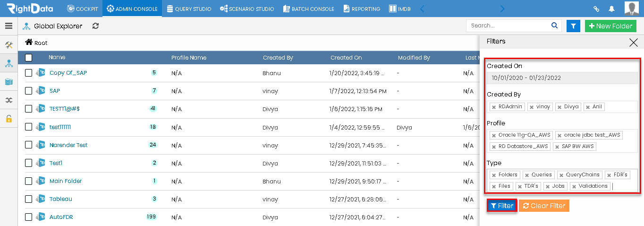Viewport: 644px width, 226px height.
Task: Open the AutoFDR folder link
Action: (61, 217)
